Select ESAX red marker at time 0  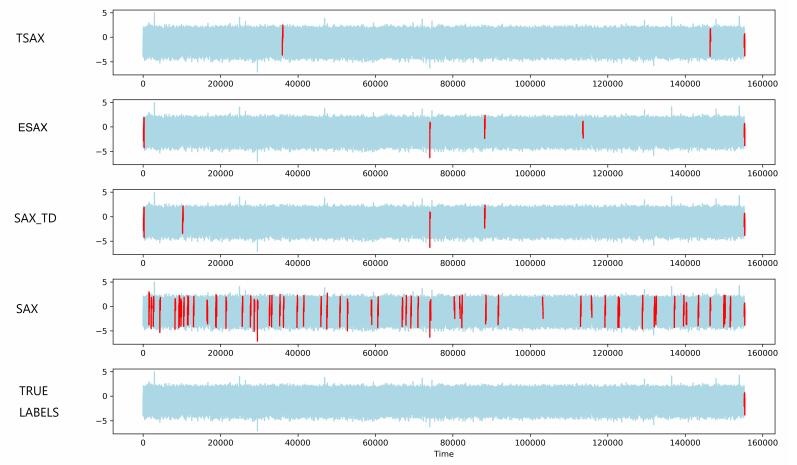click(x=144, y=132)
